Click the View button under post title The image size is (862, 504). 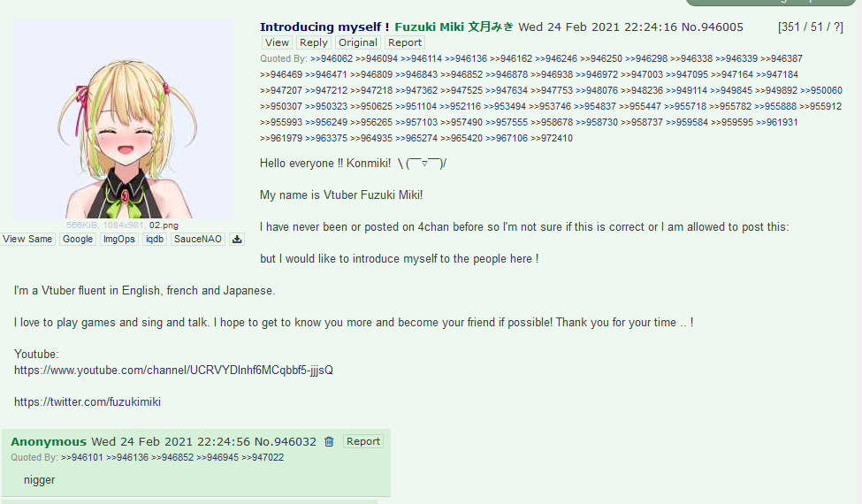(x=277, y=42)
